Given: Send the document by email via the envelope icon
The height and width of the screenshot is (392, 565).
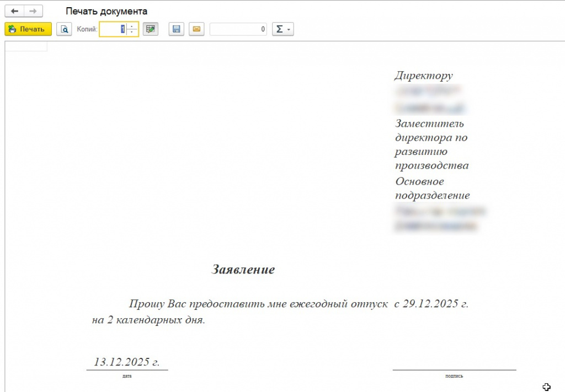Looking at the screenshot, I should pos(197,29).
